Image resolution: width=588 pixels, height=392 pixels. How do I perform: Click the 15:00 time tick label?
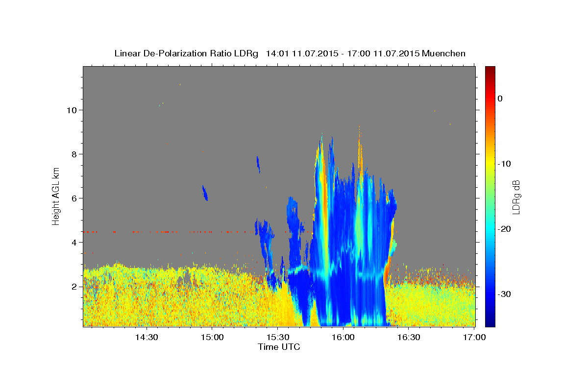click(212, 337)
